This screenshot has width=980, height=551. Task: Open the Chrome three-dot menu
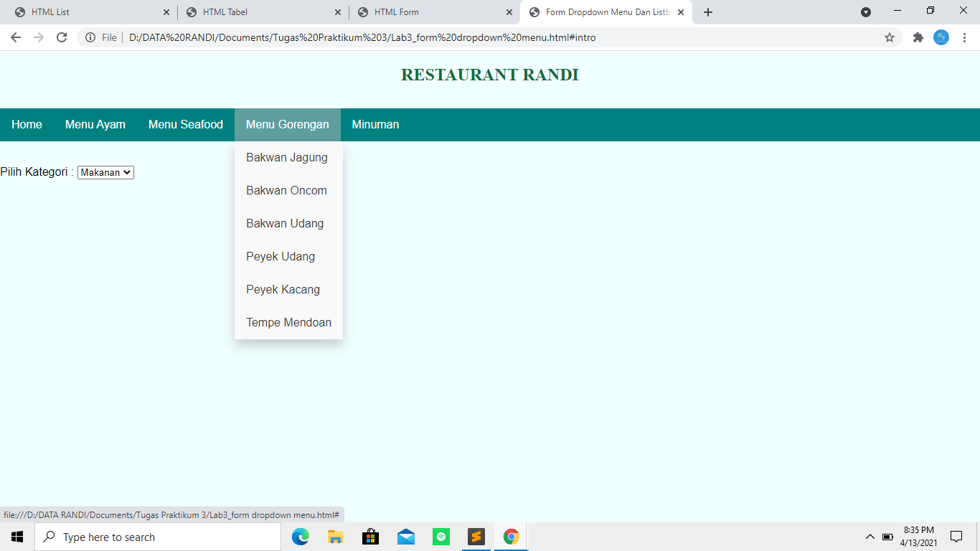[x=965, y=37]
